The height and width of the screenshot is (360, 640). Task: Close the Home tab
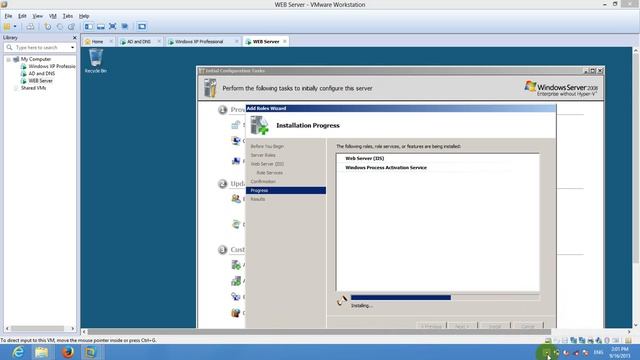tap(111, 42)
